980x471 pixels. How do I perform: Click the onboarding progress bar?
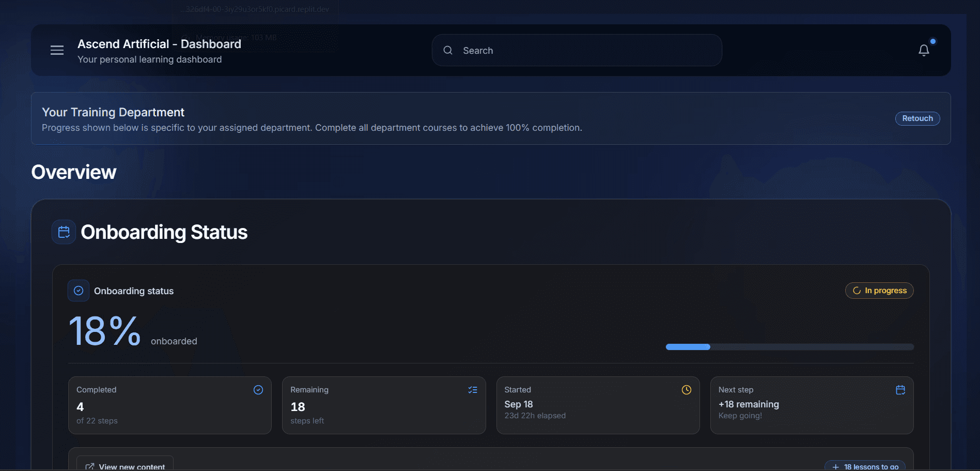tap(790, 347)
